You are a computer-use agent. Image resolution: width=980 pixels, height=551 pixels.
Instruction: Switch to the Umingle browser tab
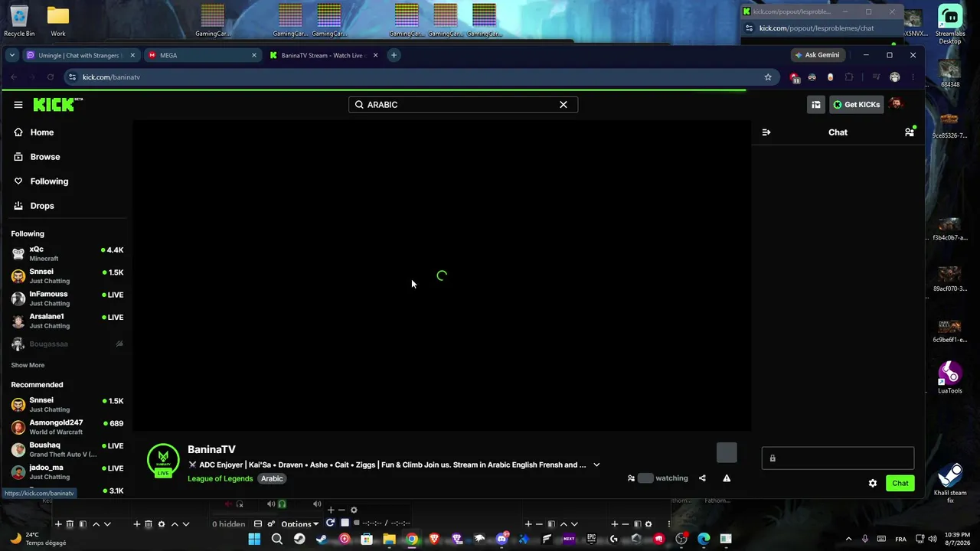(x=81, y=55)
